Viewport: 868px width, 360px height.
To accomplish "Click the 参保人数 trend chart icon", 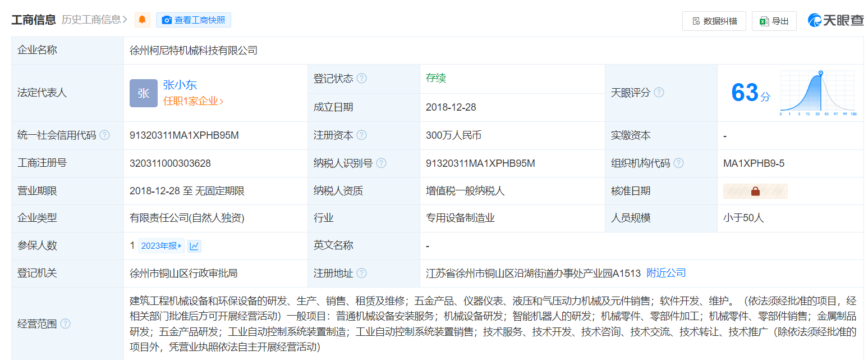I will click(194, 245).
